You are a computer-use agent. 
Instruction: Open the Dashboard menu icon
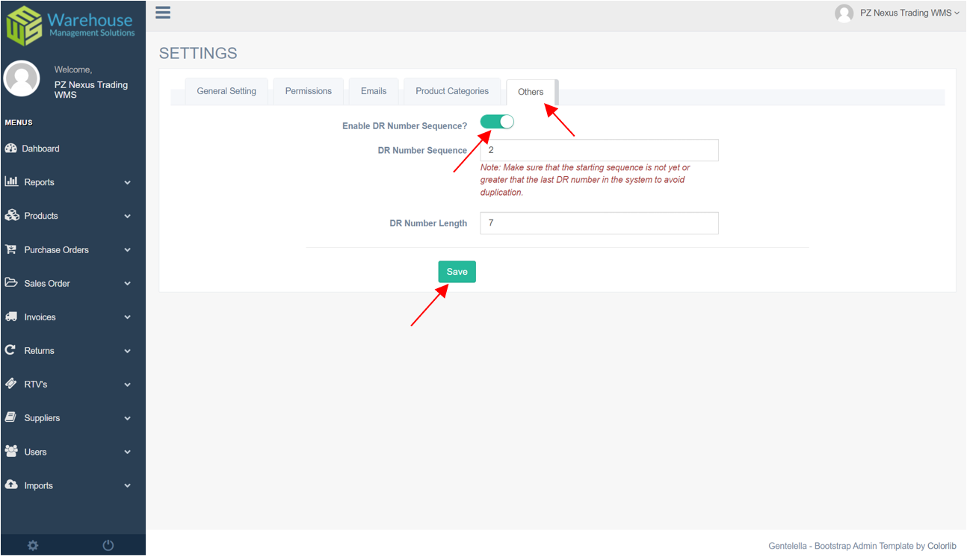(x=13, y=148)
